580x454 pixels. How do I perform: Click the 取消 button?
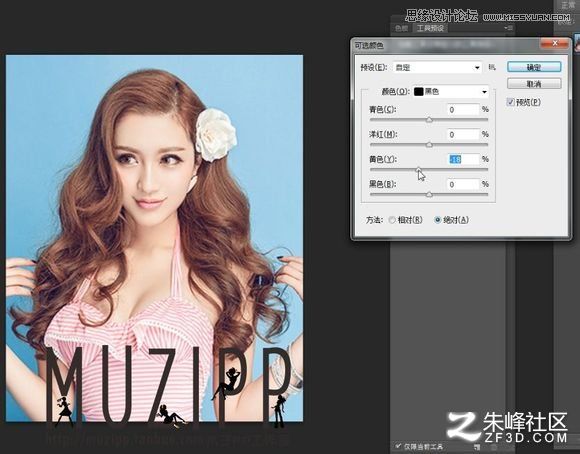coord(534,84)
